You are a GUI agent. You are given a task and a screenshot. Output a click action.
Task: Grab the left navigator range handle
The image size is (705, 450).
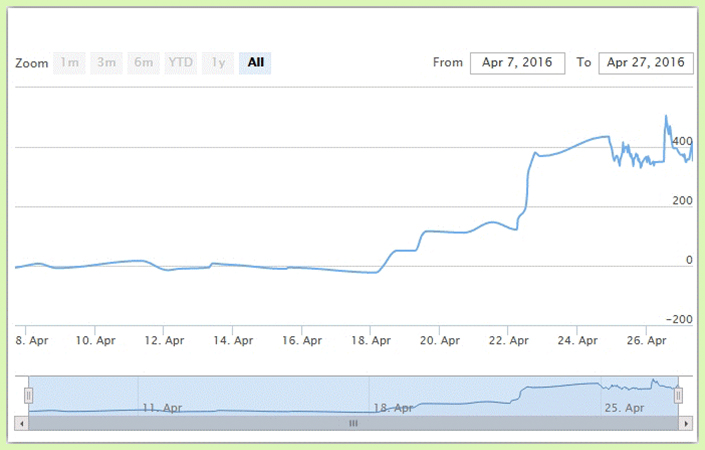[x=29, y=396]
